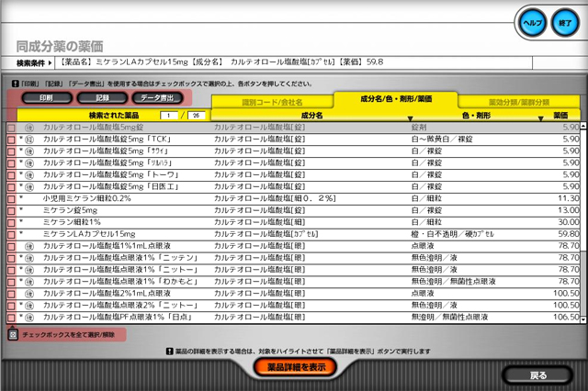The height and width of the screenshot is (391, 588).
Task: Click price cell 59.80
Action: pyautogui.click(x=569, y=234)
